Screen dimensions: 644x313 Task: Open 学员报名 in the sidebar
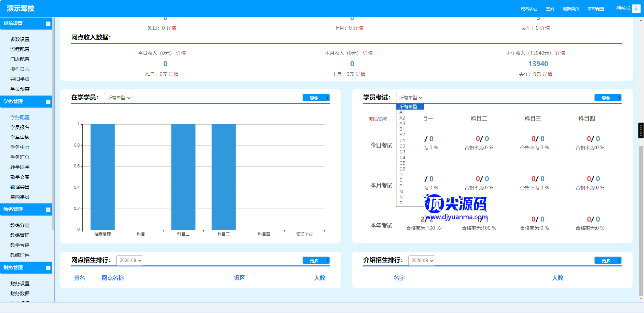[20, 127]
